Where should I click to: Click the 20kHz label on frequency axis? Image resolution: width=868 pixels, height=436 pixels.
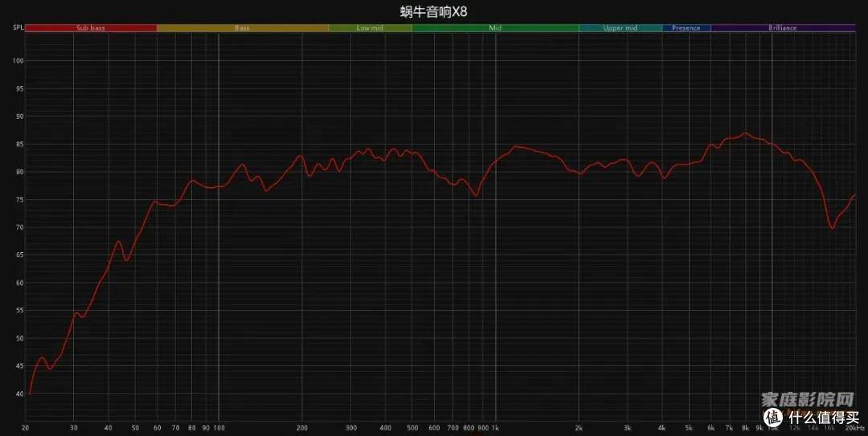855,428
